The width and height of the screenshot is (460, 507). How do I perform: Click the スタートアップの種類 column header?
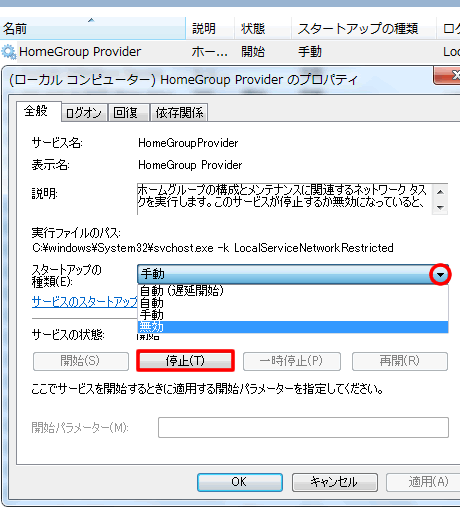coord(364,28)
